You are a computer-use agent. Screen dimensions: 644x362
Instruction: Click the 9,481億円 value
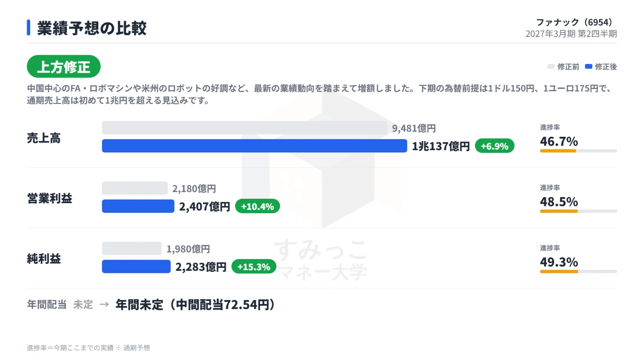click(x=414, y=128)
